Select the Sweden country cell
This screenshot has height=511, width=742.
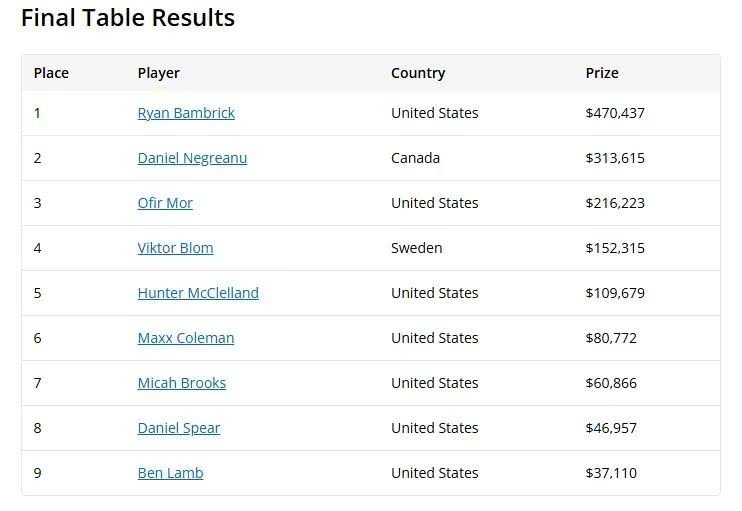coord(417,248)
